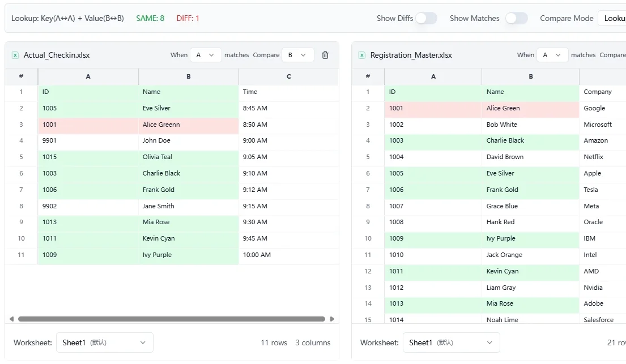Open the Worksheet Sheet1 dropdown for Actual_Checkin
Viewport: 626px width, 364px height.
(x=105, y=342)
